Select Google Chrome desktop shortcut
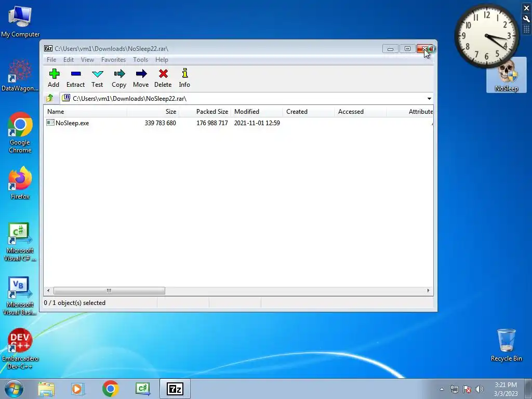 pos(20,132)
